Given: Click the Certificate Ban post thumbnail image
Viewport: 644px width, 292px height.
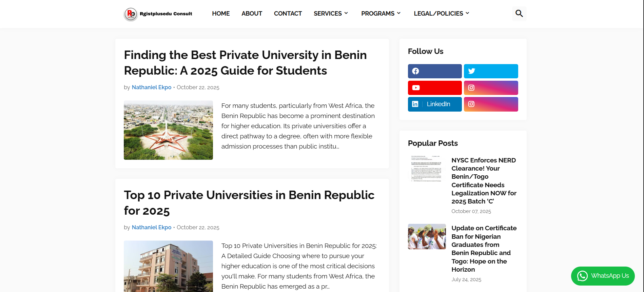Looking at the screenshot, I should click(427, 236).
